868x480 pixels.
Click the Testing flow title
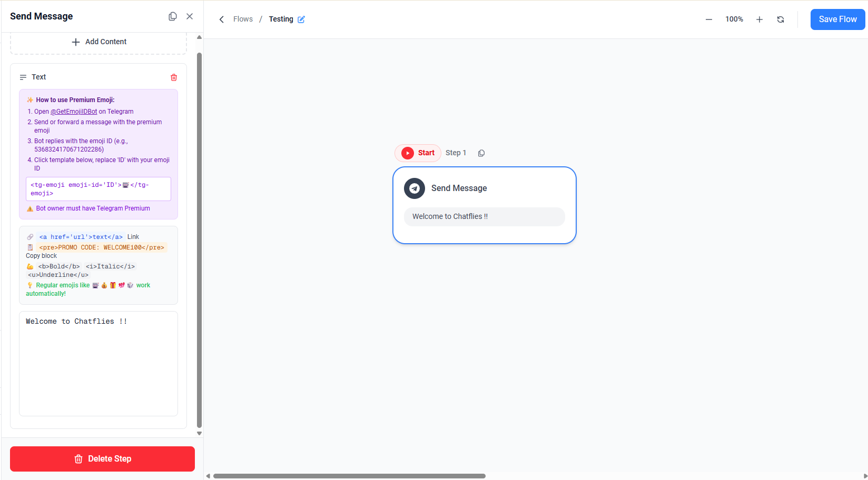pyautogui.click(x=281, y=19)
